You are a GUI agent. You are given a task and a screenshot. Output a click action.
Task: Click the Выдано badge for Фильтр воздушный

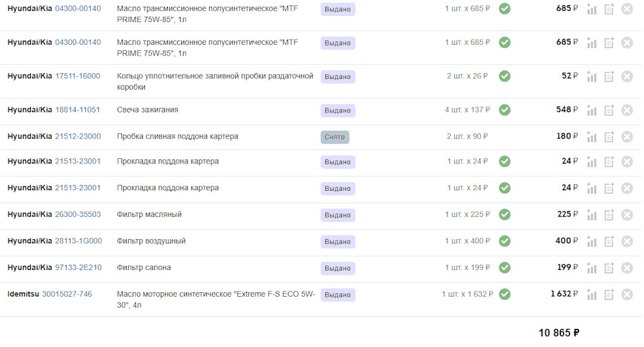(337, 241)
